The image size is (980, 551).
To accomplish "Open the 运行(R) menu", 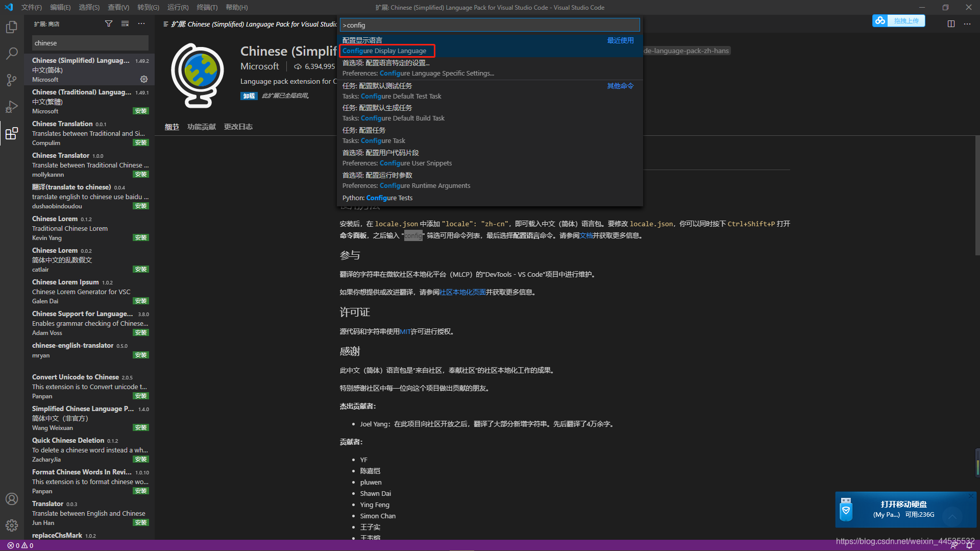I will 178,7.
